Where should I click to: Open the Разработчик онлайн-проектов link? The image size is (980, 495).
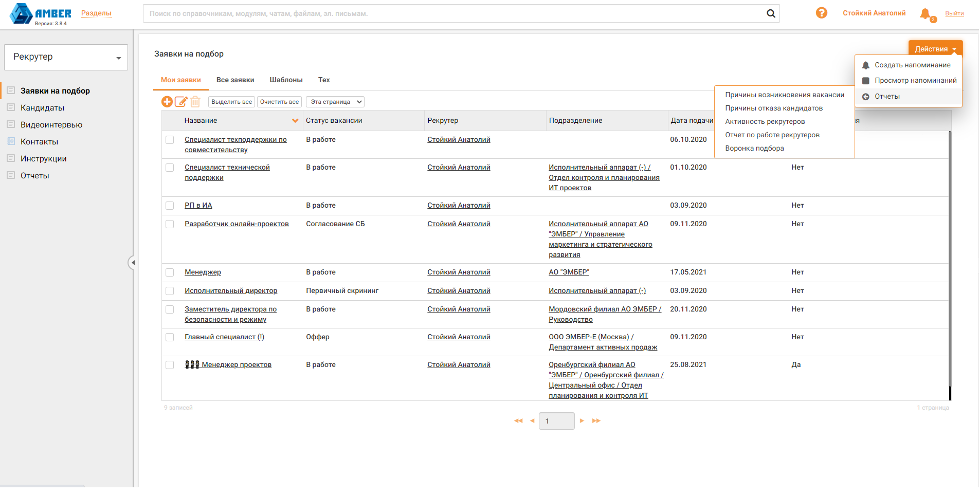click(237, 224)
